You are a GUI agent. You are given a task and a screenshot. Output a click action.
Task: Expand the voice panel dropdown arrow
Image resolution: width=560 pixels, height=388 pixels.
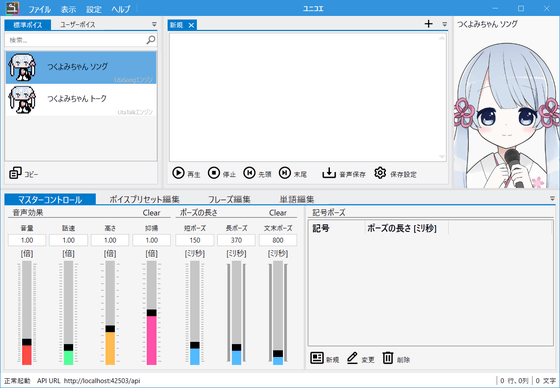tap(154, 24)
